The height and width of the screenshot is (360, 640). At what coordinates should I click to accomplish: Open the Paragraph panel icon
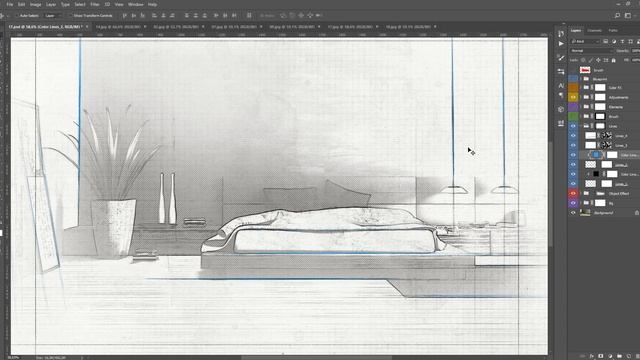click(x=561, y=95)
